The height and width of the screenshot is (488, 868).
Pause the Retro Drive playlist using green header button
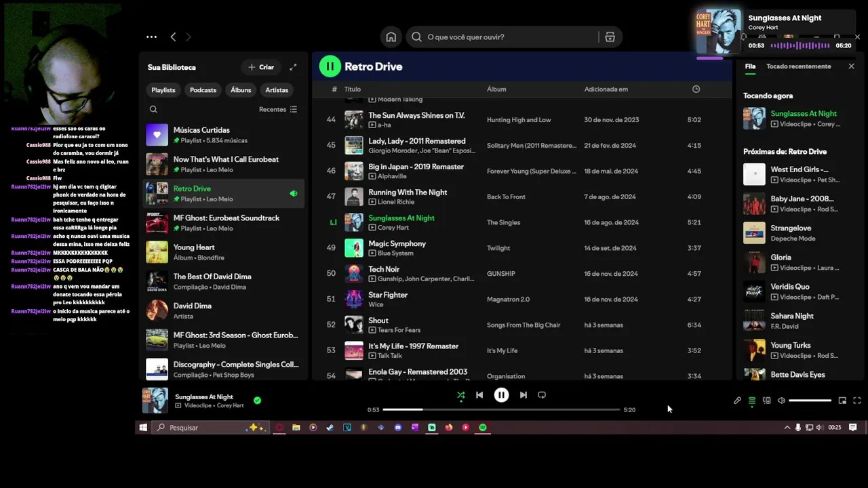[330, 66]
